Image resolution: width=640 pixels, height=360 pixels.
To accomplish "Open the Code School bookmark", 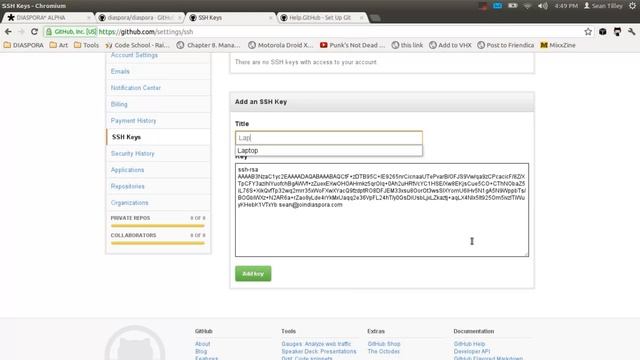I will coord(137,45).
